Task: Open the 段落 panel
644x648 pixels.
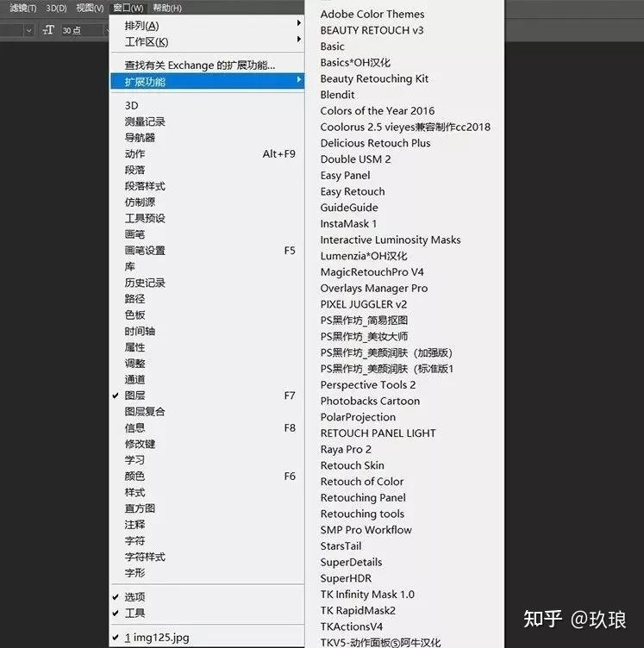Action: click(x=207, y=170)
